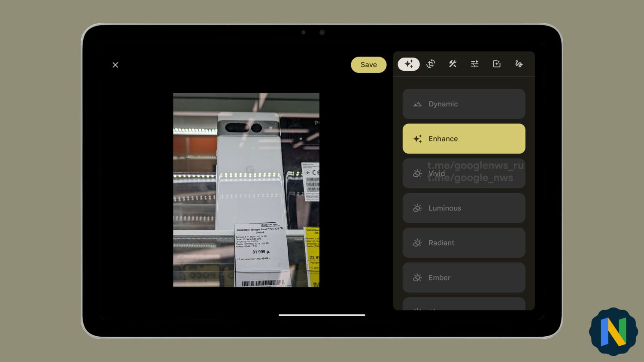Image resolution: width=644 pixels, height=362 pixels.
Task: Open the Markup squiggle tab
Action: (x=519, y=64)
